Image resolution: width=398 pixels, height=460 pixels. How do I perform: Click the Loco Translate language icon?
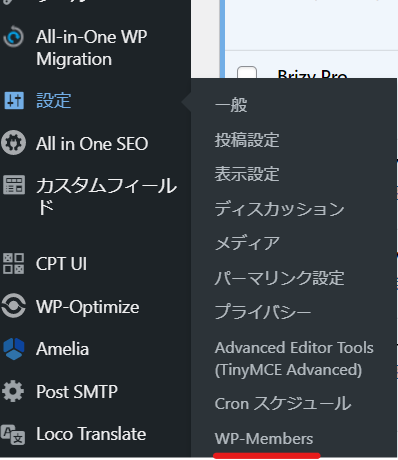pos(13,434)
